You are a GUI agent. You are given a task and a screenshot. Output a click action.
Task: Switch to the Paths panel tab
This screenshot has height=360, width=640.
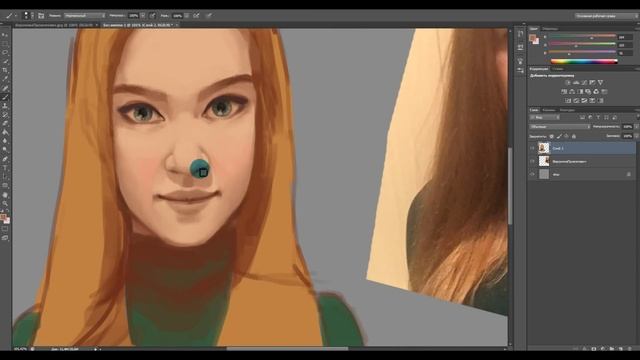coord(567,110)
